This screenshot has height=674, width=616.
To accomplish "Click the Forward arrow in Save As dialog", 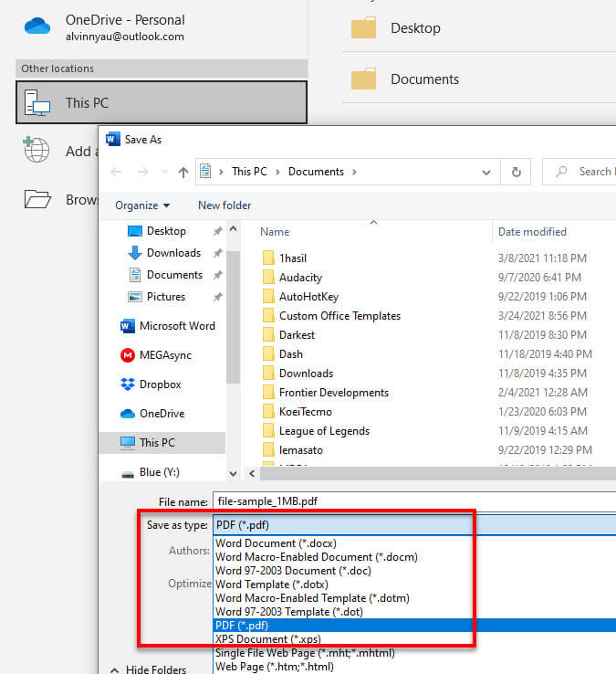I will pos(142,172).
